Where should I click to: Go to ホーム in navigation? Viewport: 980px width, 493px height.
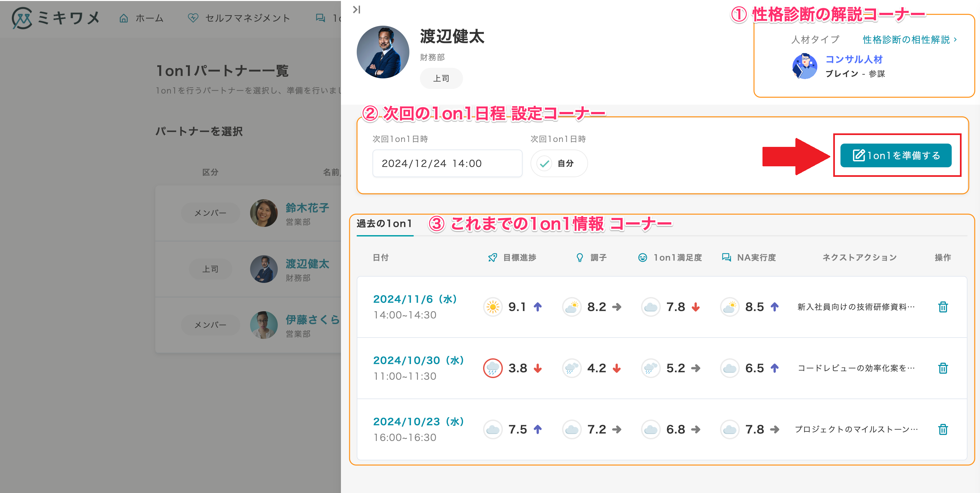pyautogui.click(x=142, y=18)
